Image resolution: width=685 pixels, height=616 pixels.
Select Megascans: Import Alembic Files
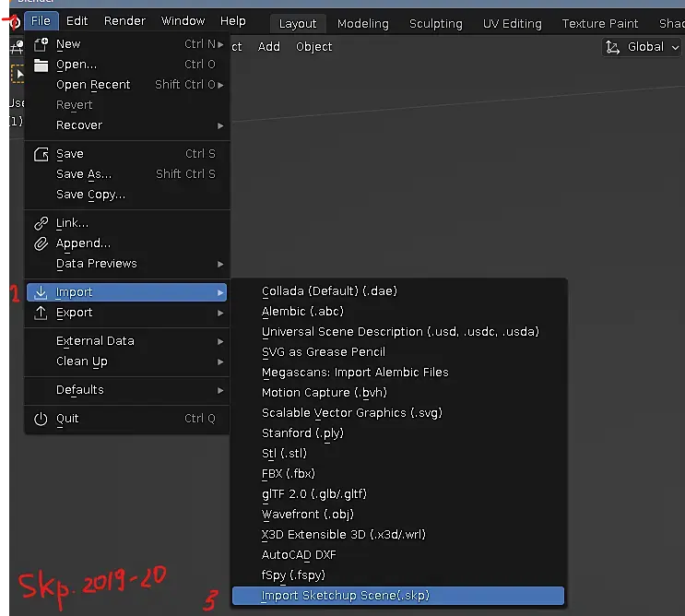click(398, 373)
